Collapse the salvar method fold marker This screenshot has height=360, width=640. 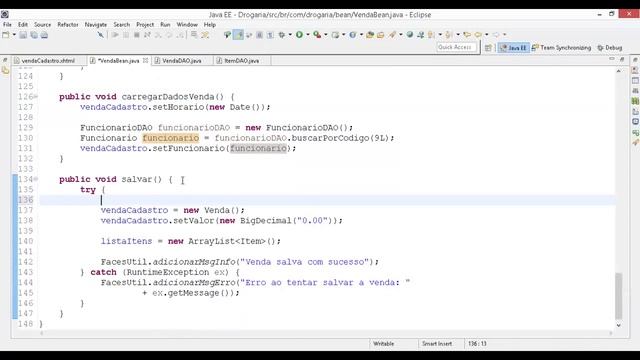coord(36,179)
